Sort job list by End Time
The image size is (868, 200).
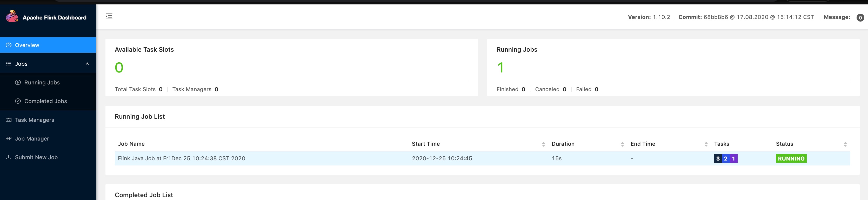tap(706, 144)
